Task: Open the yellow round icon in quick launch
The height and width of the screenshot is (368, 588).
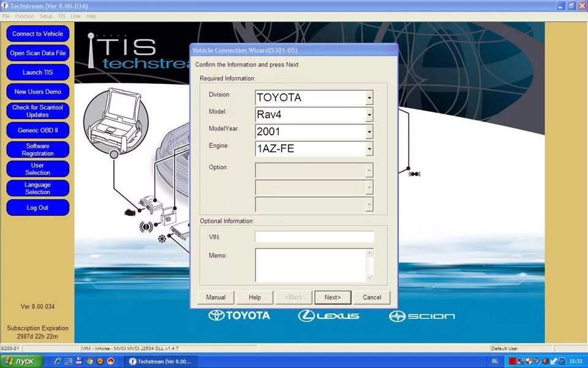Action: point(100,361)
